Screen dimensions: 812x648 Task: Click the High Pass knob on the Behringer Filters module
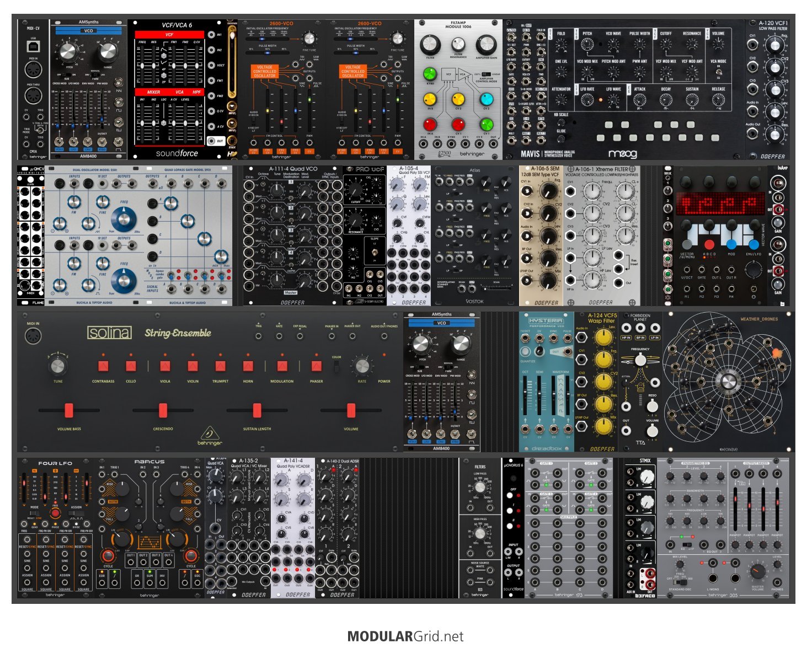point(480,533)
